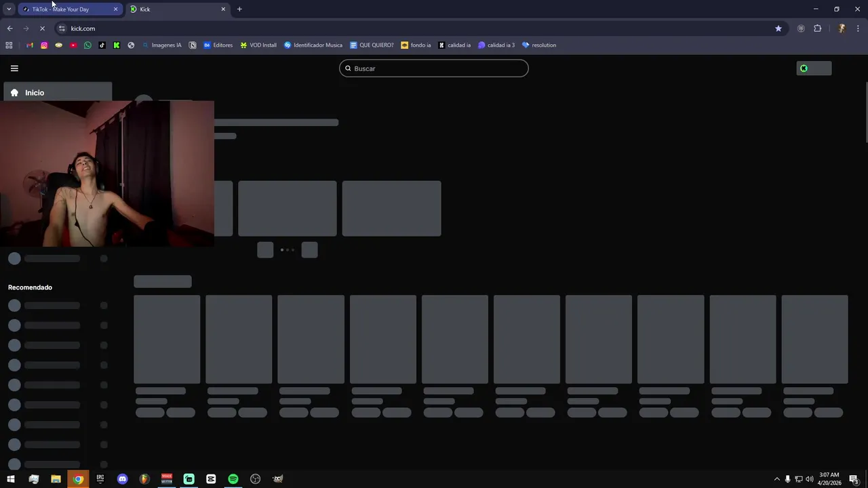
Task: Click the kick.com address bar
Action: coord(420,28)
